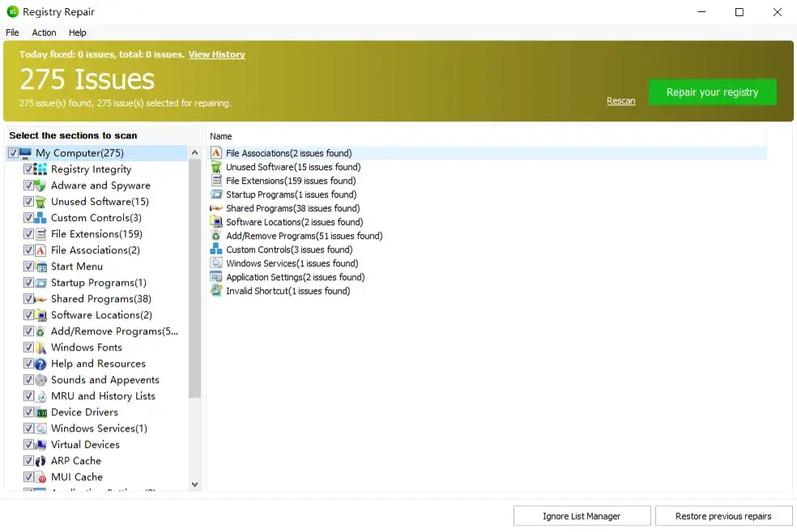Open the View History link
797x532 pixels.
tap(216, 54)
